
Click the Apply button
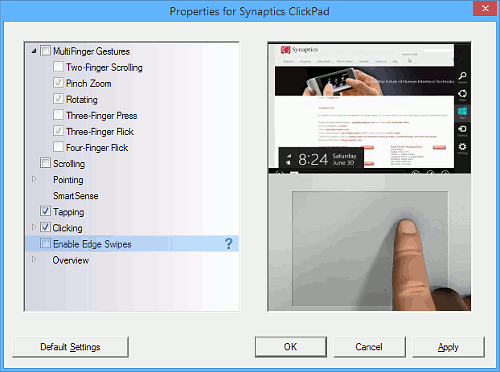[x=448, y=347]
